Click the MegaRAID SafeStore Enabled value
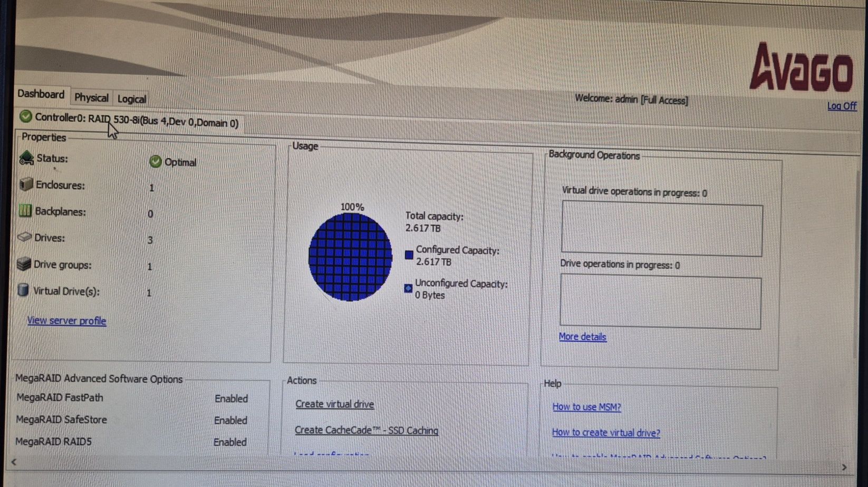868x487 pixels. pyautogui.click(x=230, y=421)
